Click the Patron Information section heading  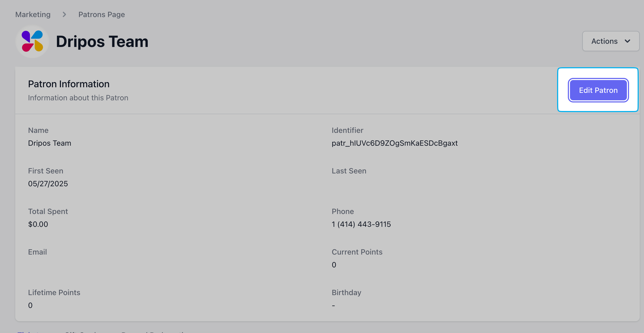[x=69, y=84]
